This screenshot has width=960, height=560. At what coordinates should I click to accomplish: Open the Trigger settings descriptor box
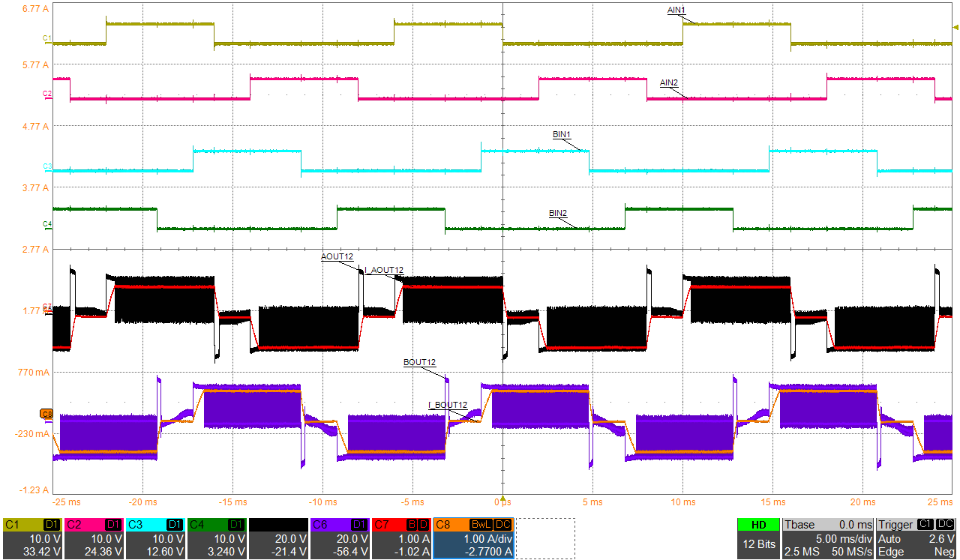point(916,538)
